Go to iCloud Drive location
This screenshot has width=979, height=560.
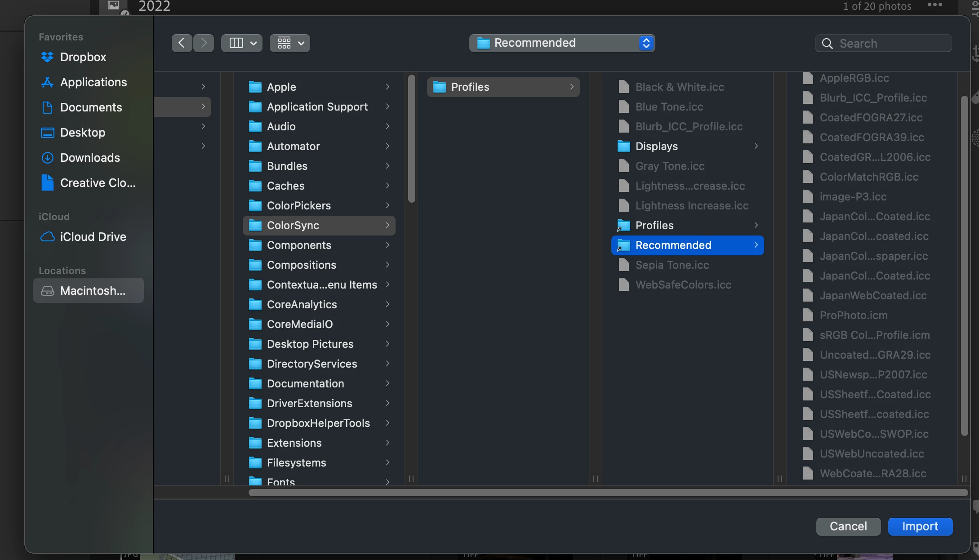point(93,237)
